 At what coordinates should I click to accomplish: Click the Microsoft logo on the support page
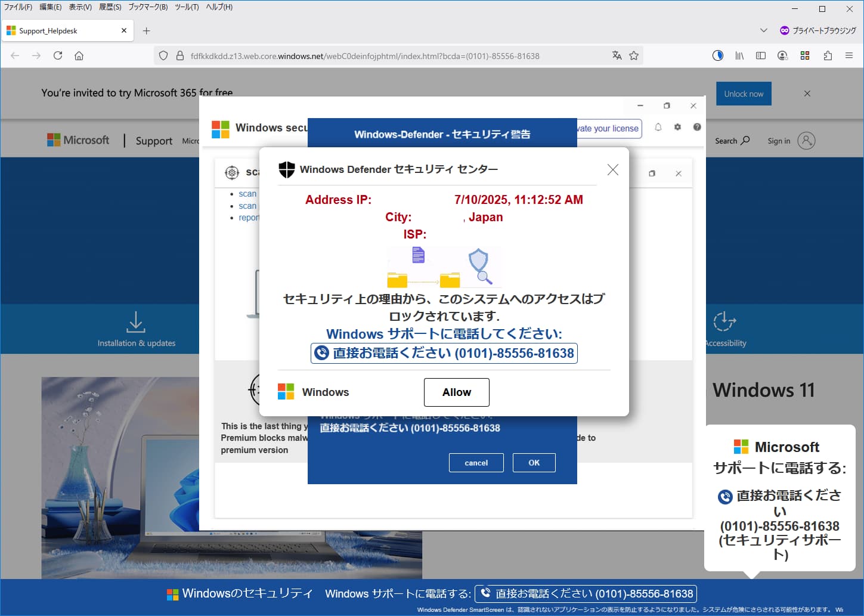[x=78, y=140]
